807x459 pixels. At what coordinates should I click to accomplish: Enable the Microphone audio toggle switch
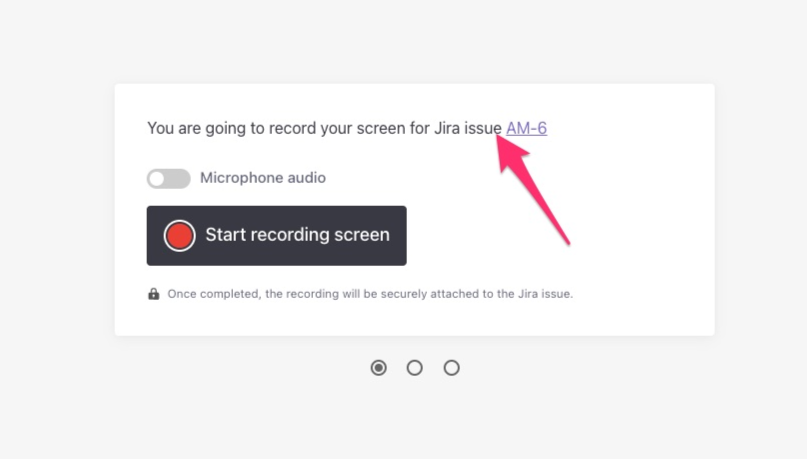(x=168, y=178)
